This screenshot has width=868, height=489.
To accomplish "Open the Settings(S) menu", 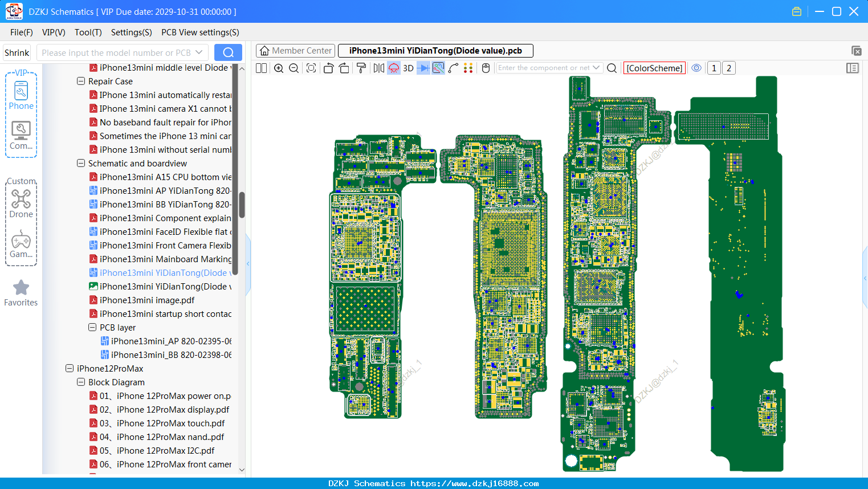I will (132, 32).
